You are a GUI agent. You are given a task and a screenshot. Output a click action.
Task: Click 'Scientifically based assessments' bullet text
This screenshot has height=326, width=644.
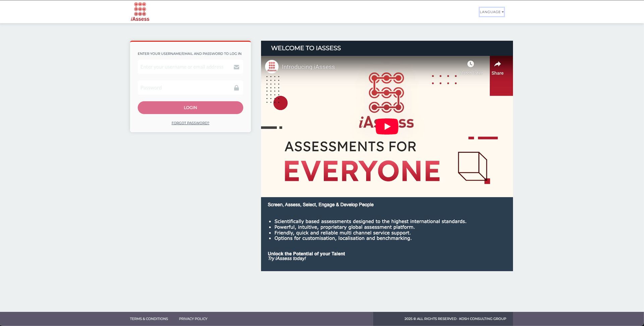coord(370,221)
